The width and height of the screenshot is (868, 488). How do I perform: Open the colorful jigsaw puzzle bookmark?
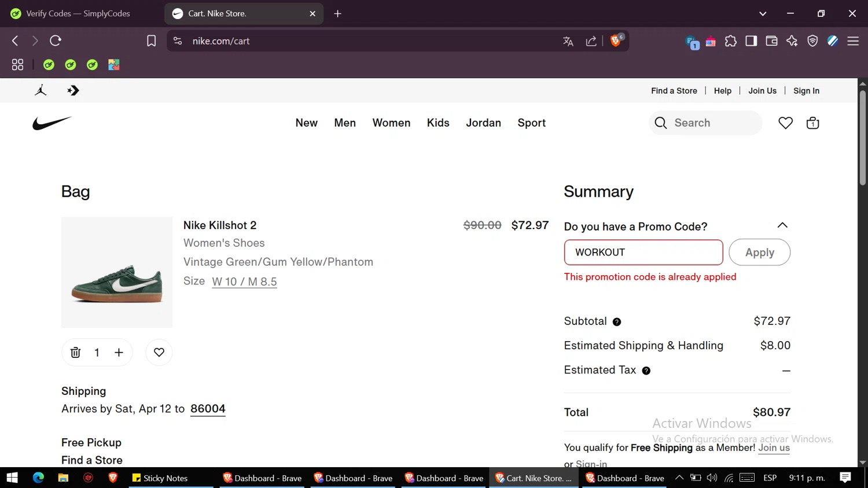point(114,65)
